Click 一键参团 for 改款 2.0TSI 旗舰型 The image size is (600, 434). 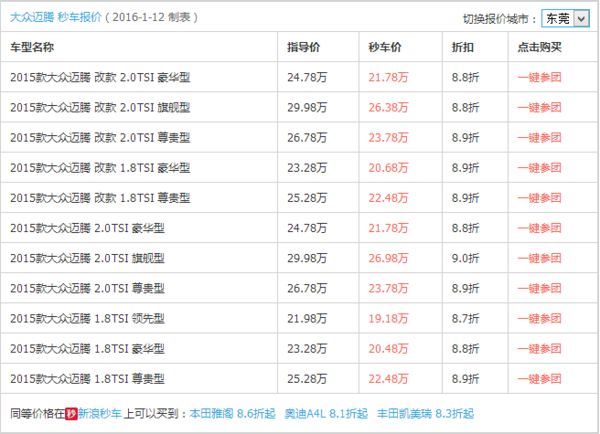(x=539, y=108)
